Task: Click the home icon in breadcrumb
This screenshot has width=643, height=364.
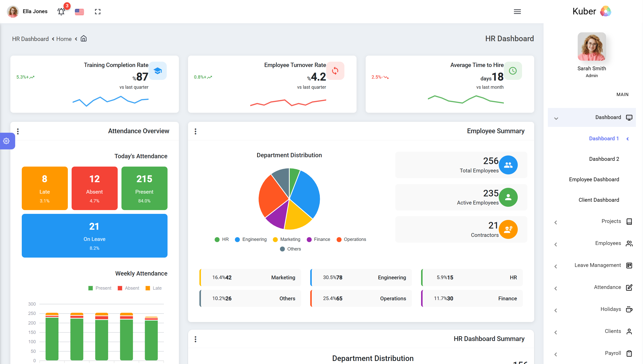Action: (84, 39)
